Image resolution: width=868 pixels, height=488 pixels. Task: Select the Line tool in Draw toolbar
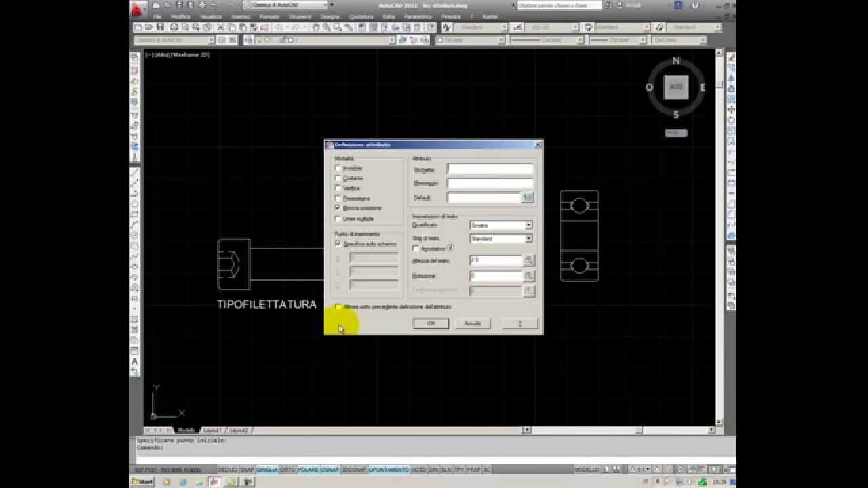pos(134,173)
